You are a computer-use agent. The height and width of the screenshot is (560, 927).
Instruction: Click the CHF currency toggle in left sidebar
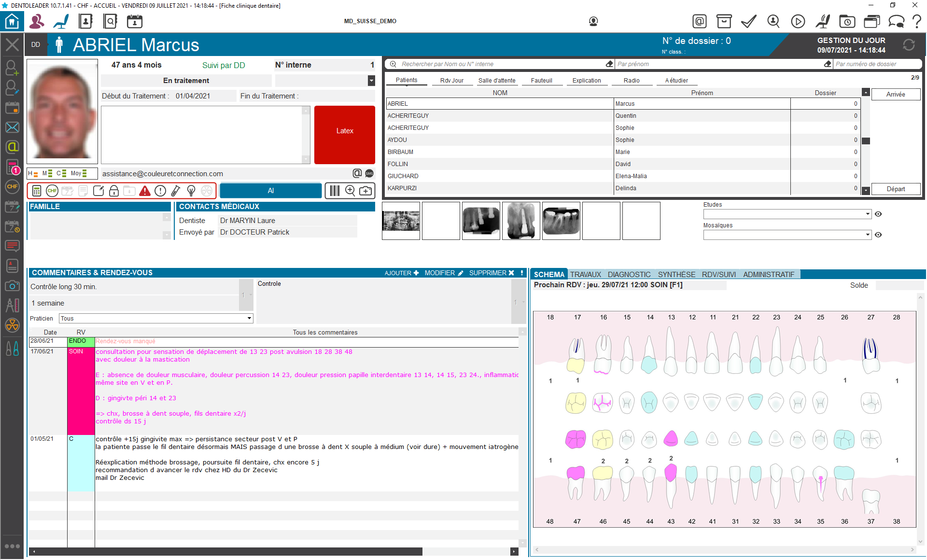pos(12,186)
